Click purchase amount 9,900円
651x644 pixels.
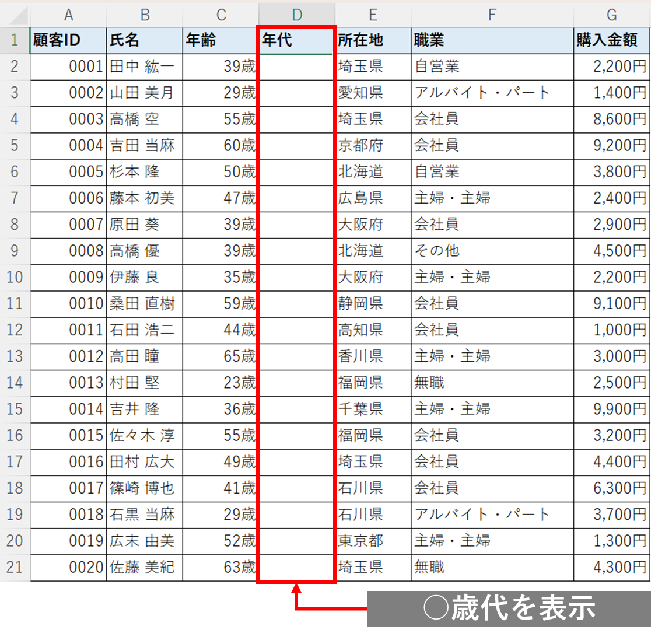611,409
